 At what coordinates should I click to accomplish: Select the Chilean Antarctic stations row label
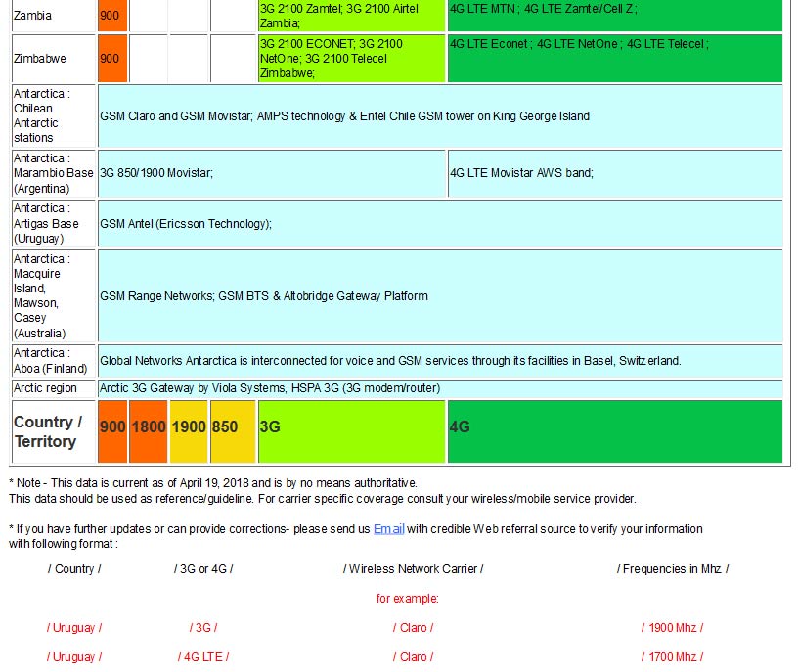point(54,116)
